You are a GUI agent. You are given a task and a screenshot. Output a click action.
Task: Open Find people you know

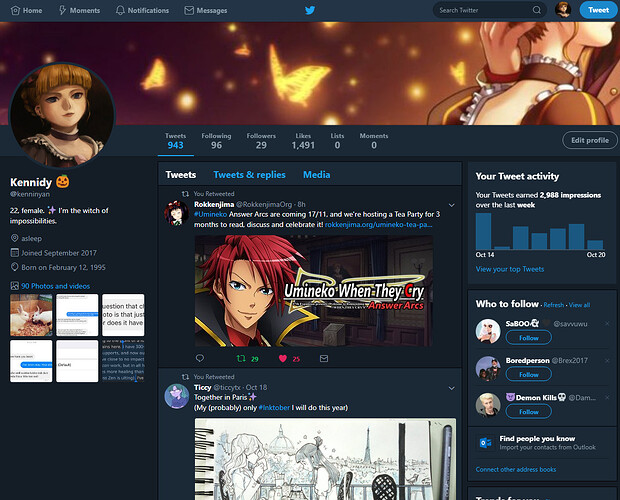coord(537,438)
